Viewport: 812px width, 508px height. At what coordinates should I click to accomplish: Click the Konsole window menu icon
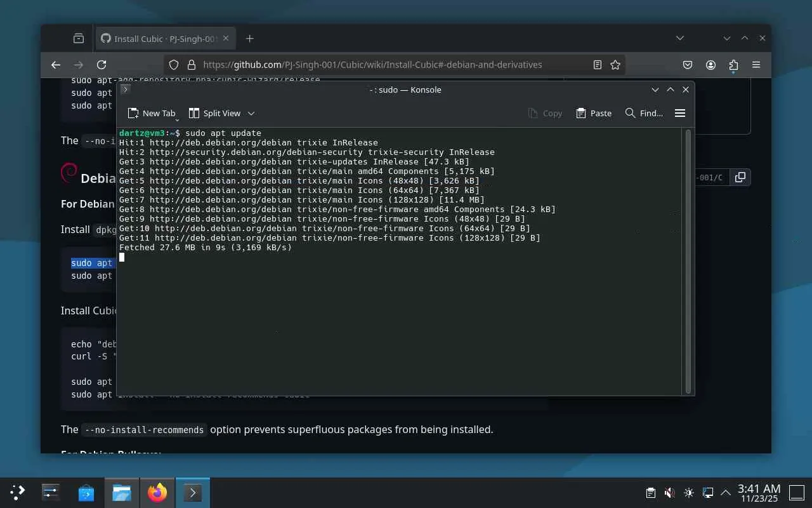[125, 90]
